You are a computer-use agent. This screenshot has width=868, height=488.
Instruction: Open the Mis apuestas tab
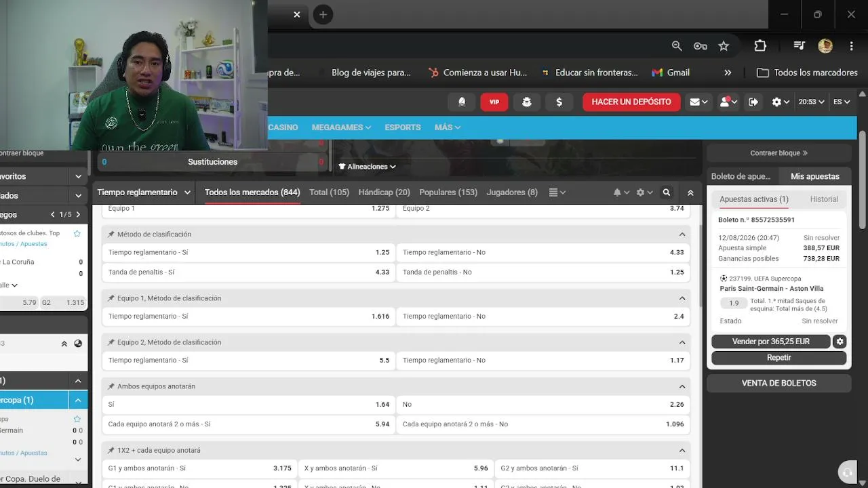tap(815, 176)
